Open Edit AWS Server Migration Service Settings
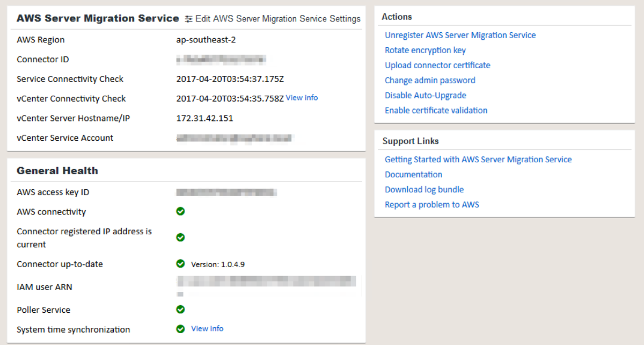The height and width of the screenshot is (345, 644). [273, 19]
